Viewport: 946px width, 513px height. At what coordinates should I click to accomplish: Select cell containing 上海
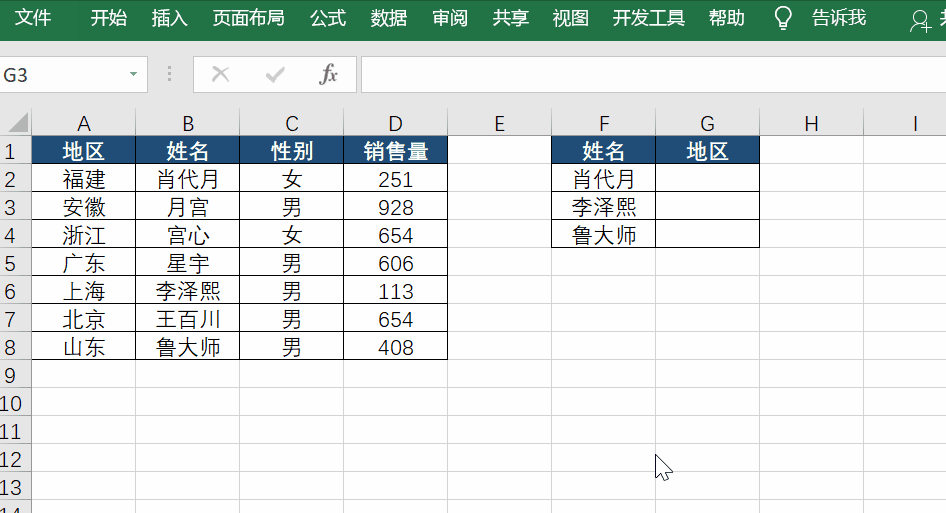[x=84, y=291]
